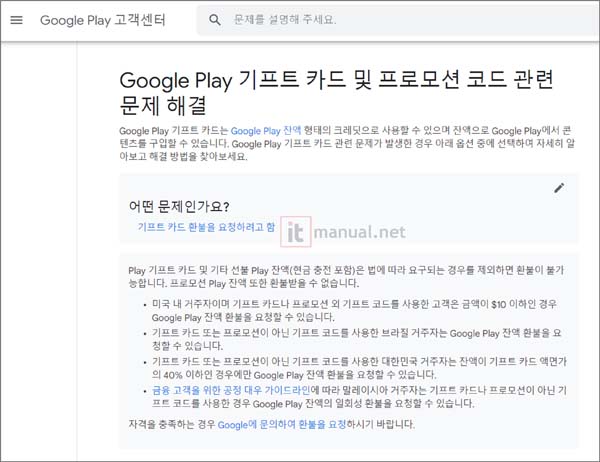600x462 pixels.
Task: Open '금융 고객을 위한 공정 대우 가이드라인' link
Action: [232, 390]
